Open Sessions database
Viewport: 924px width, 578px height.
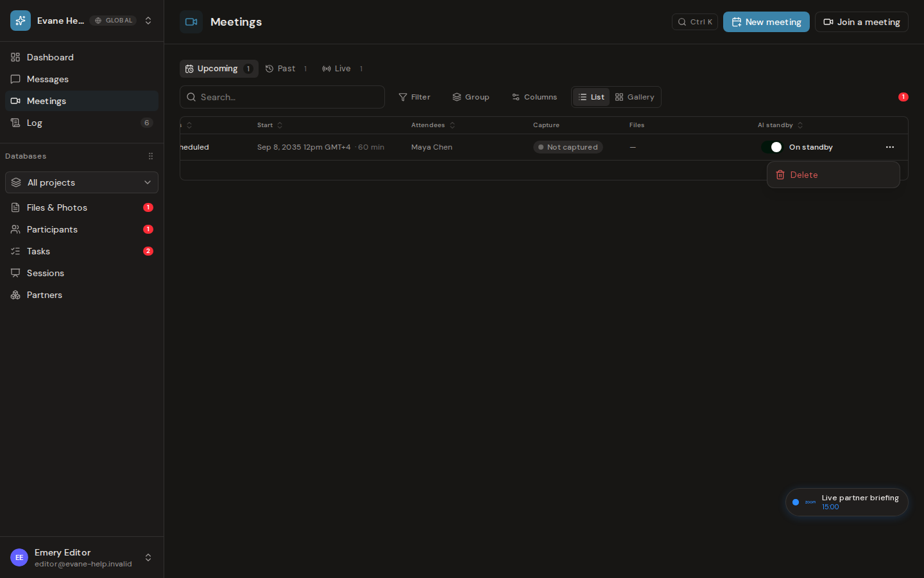pos(81,273)
